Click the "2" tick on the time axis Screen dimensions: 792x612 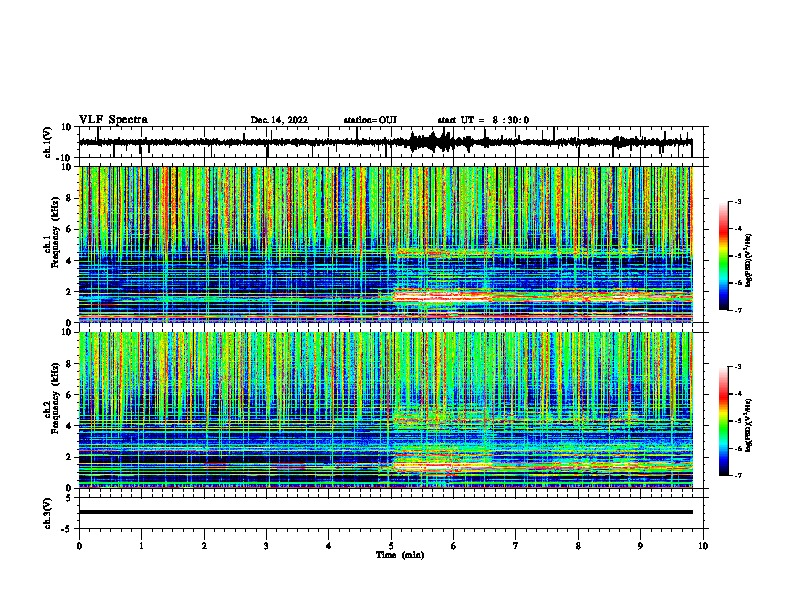click(x=204, y=546)
